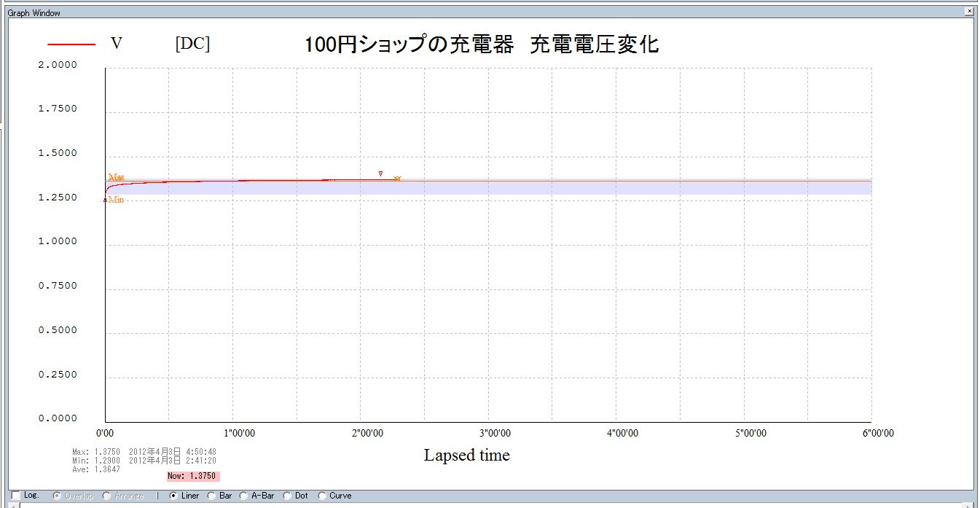Switch graph style to Bar
Screen dimensions: 980x508
click(211, 496)
